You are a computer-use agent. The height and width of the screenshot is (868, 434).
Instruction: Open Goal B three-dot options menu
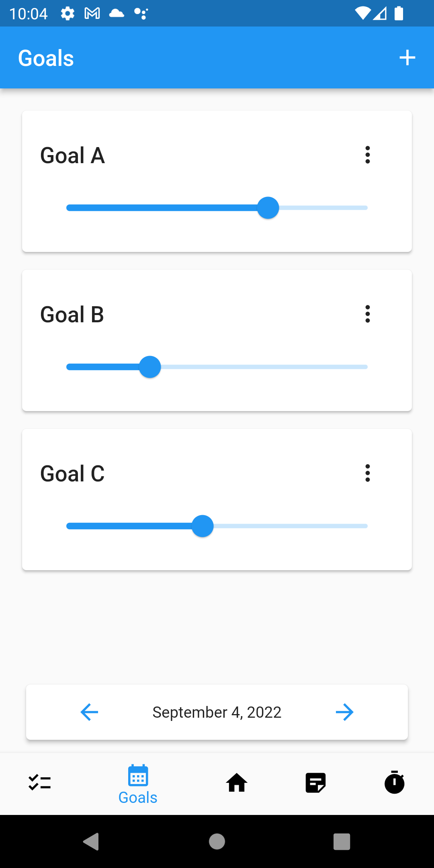pyautogui.click(x=367, y=314)
